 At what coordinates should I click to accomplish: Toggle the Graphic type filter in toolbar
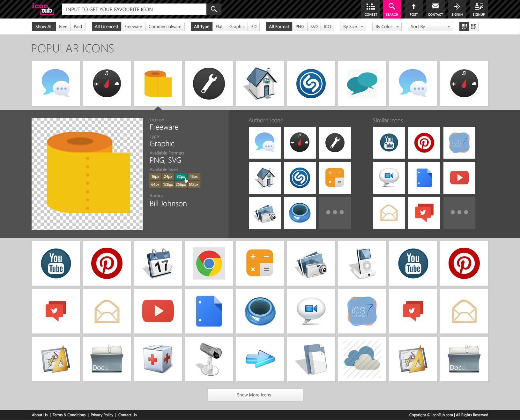(237, 26)
